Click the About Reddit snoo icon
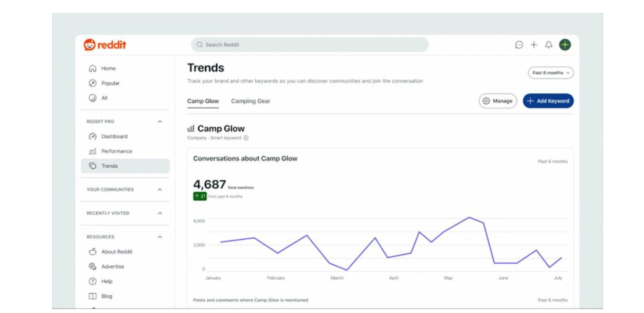The image size is (644, 313). [x=92, y=252]
